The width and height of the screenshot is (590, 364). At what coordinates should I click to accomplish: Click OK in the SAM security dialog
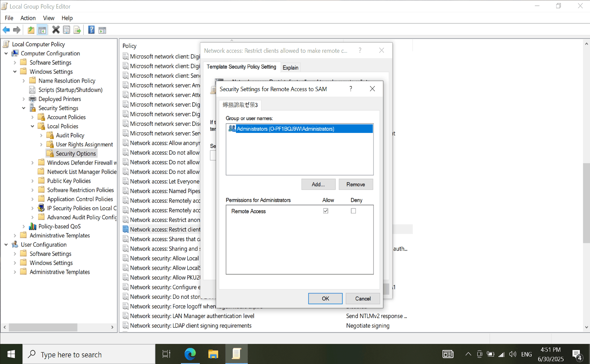pos(325,298)
